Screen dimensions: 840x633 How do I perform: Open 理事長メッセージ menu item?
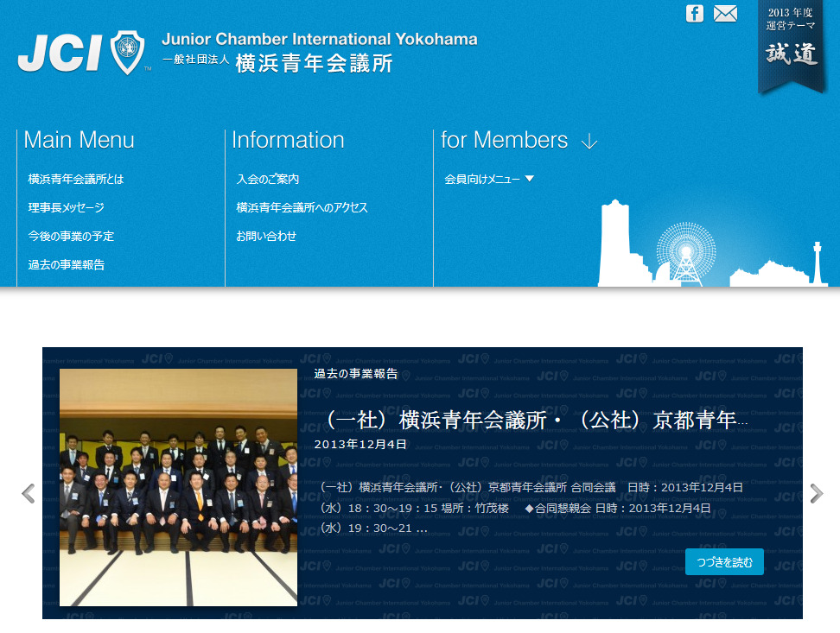coord(66,207)
